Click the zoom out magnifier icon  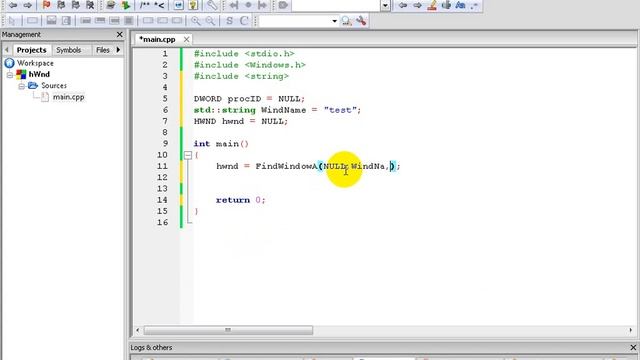210,20
